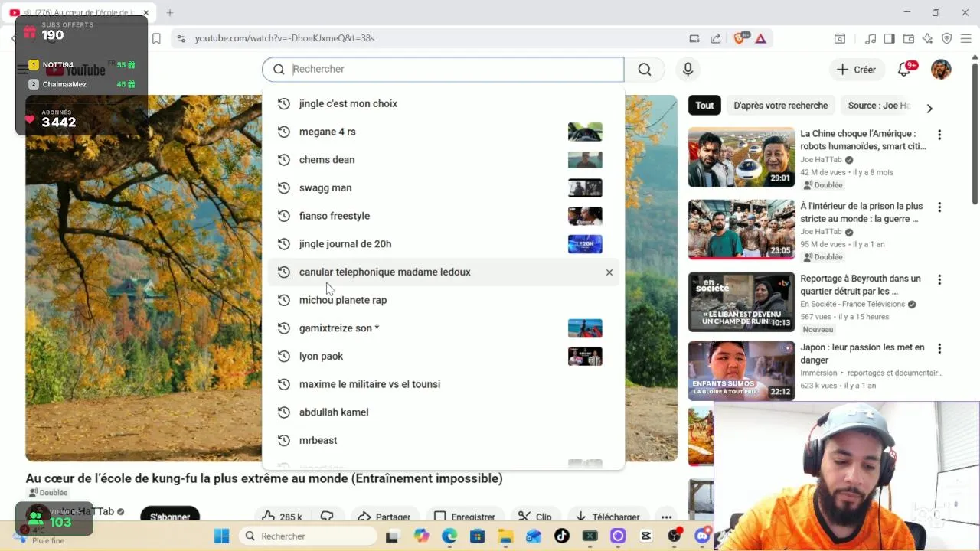The height and width of the screenshot is (551, 980).
Task: Open thumbnail of the Japon sumo video
Action: [x=741, y=370]
